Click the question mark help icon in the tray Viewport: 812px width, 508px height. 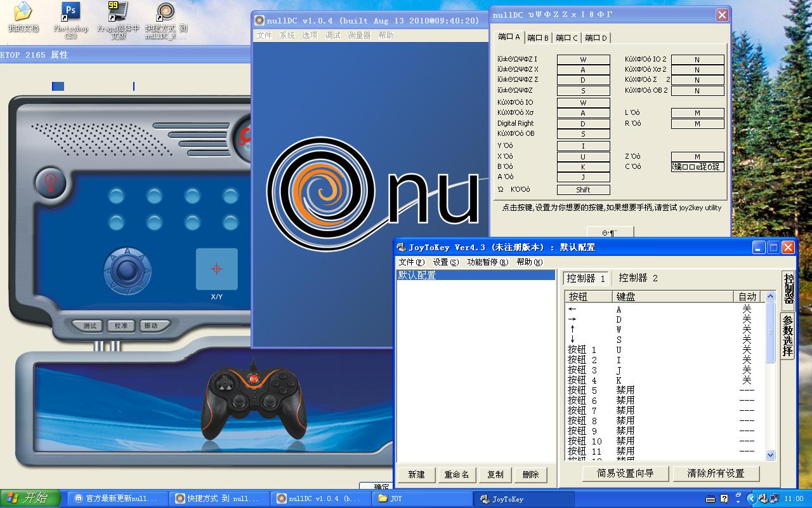pyautogui.click(x=724, y=498)
